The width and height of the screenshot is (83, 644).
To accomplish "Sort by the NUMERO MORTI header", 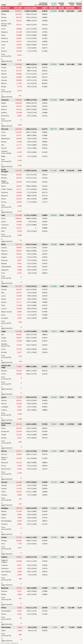I will (61, 4).
